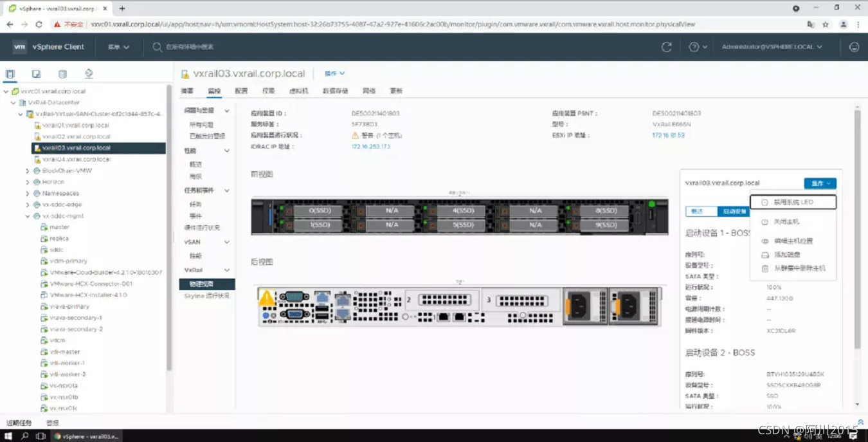This screenshot has width=868, height=442.
Task: Open the Networking inventory view icon
Action: [89, 74]
